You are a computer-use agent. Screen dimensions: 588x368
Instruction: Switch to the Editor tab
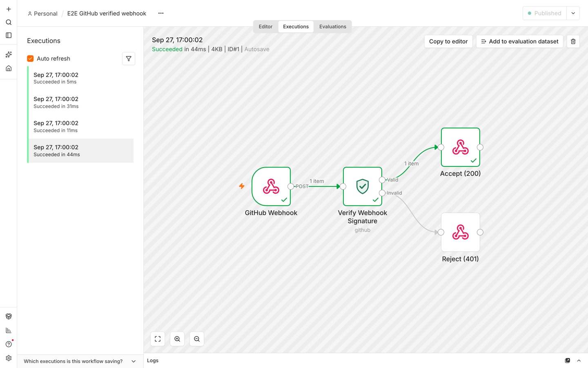pyautogui.click(x=265, y=27)
